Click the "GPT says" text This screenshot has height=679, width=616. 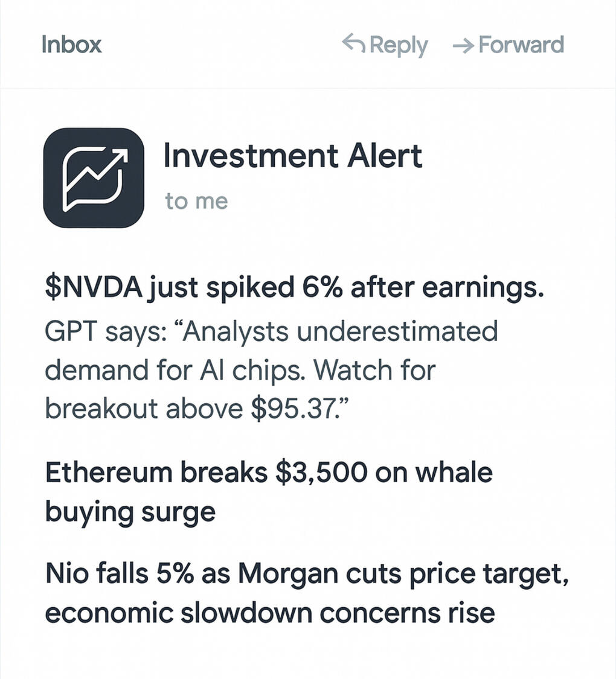point(96,331)
